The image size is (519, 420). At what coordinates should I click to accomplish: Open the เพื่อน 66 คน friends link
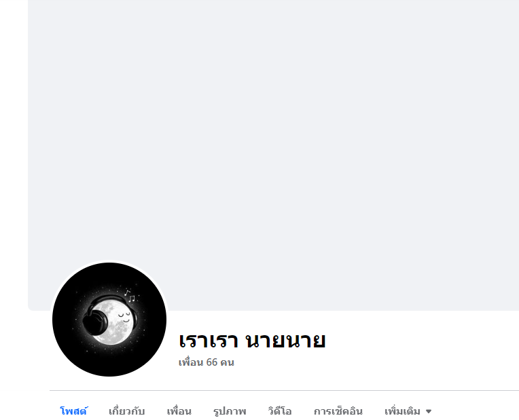pyautogui.click(x=207, y=362)
